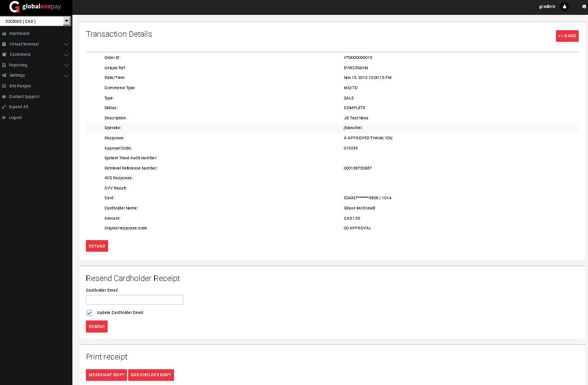Image resolution: width=588 pixels, height=385 pixels.
Task: Log out using the Logout item
Action: pyautogui.click(x=15, y=117)
